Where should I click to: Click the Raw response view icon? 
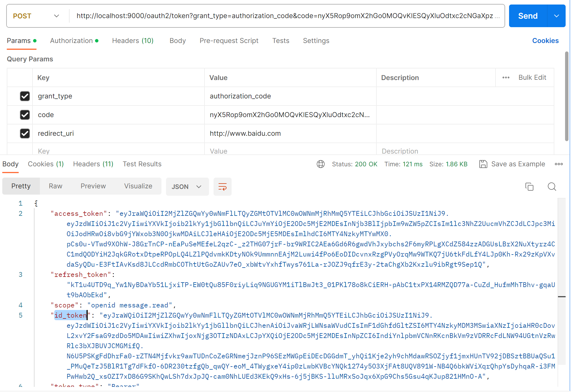(55, 186)
